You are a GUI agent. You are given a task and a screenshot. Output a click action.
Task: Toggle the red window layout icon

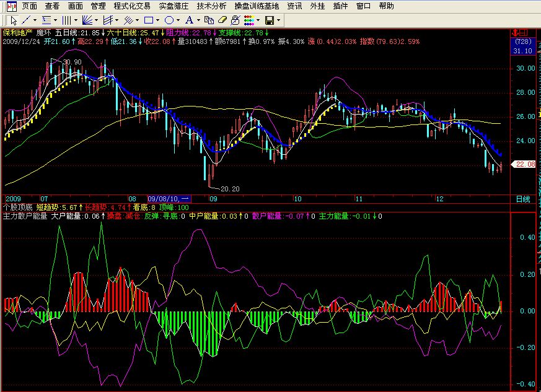pos(524,32)
